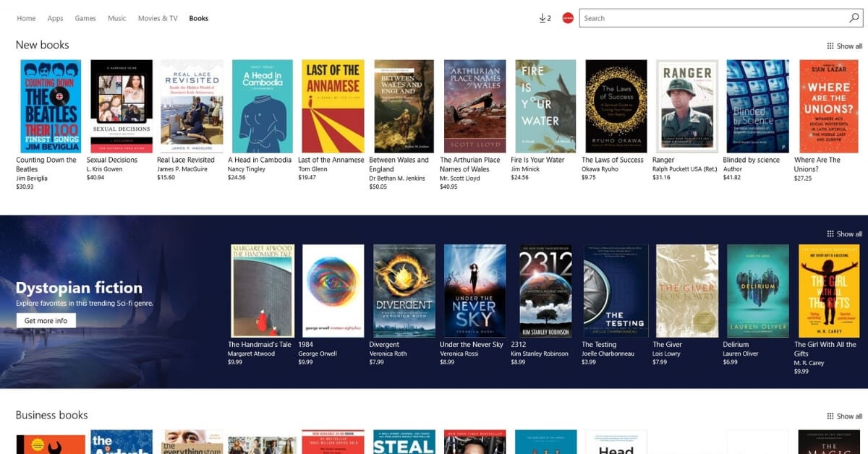The image size is (868, 454).
Task: Click the 'Dystopian fiction' heading
Action: tap(79, 288)
